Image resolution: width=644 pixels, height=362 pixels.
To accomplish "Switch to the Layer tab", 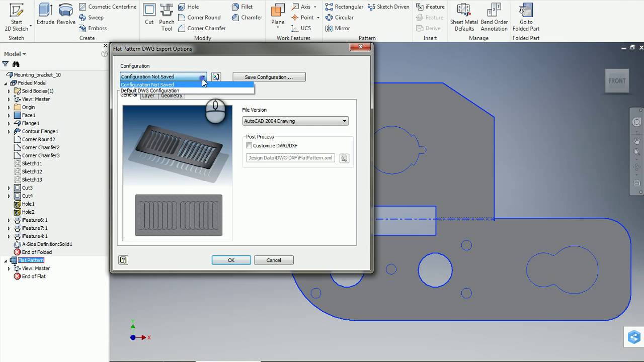I will [148, 96].
